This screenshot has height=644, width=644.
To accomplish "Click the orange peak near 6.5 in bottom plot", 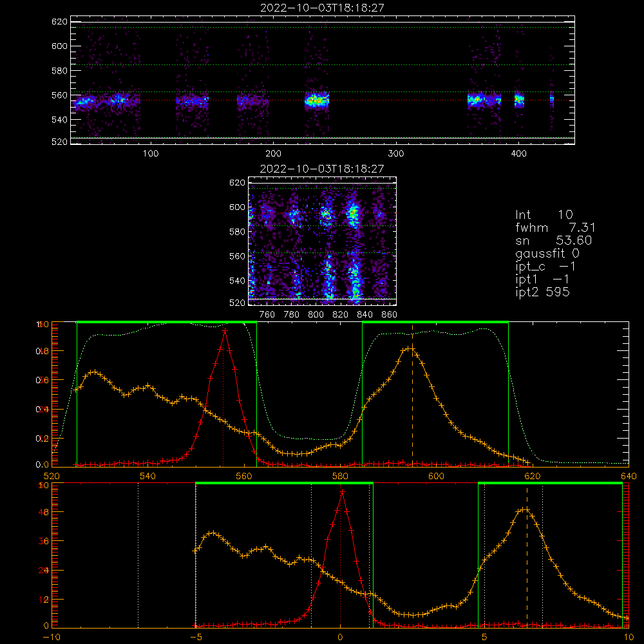I will click(x=524, y=509).
